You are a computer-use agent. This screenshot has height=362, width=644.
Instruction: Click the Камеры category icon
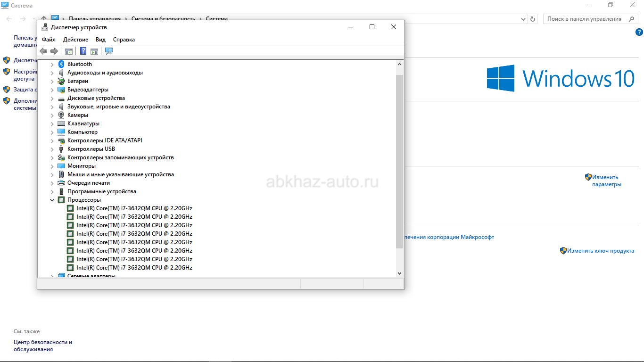click(x=61, y=115)
